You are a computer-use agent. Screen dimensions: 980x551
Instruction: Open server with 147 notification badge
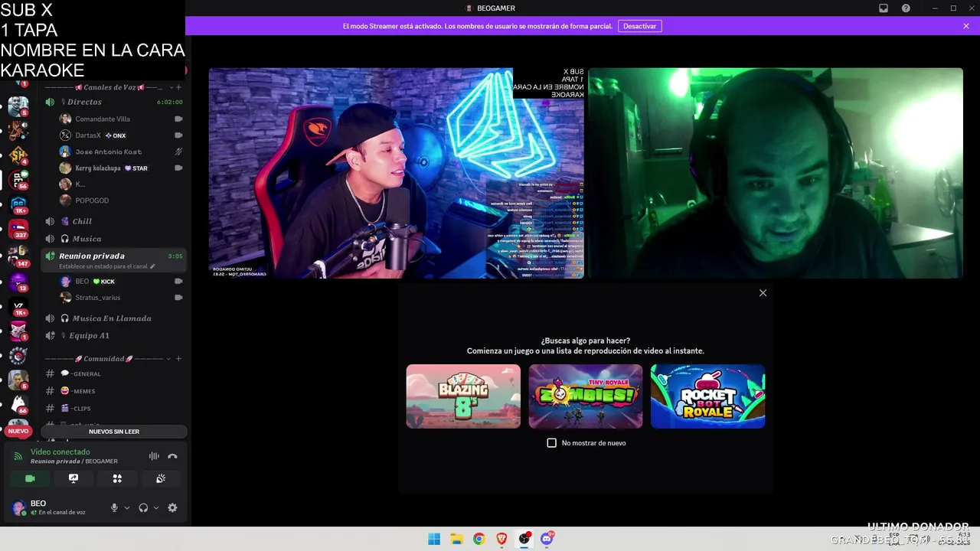click(18, 256)
